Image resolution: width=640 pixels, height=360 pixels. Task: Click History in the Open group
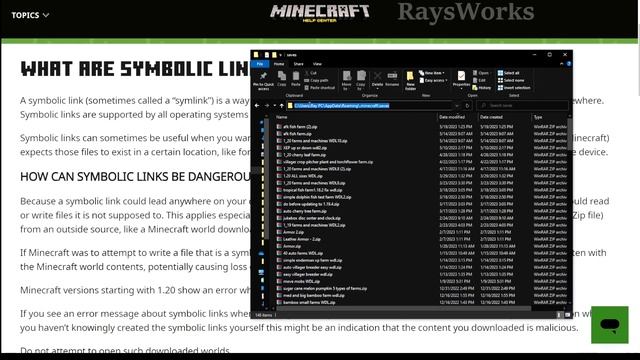pos(482,88)
